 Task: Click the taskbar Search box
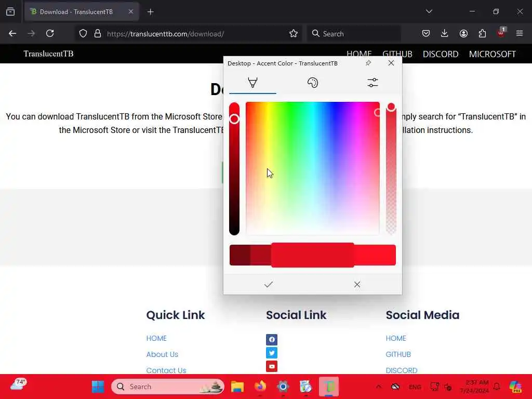point(168,387)
